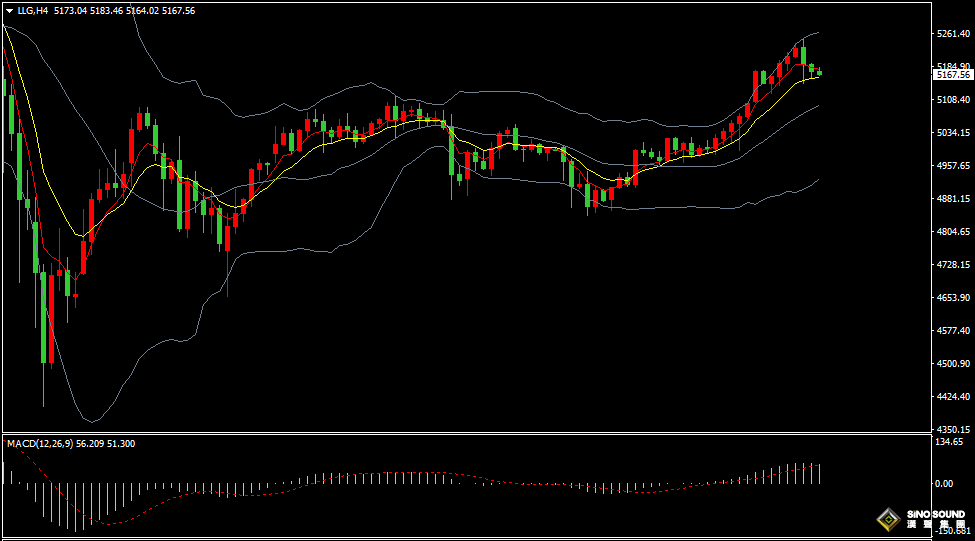Click the SINO SOUND brand text
The image size is (975, 541).
point(936,515)
